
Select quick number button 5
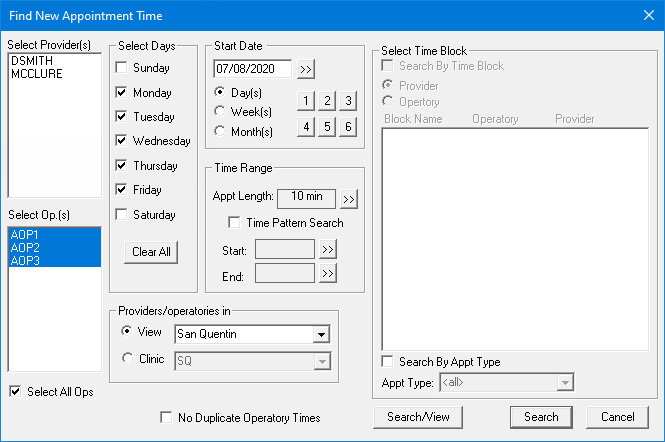(x=327, y=127)
